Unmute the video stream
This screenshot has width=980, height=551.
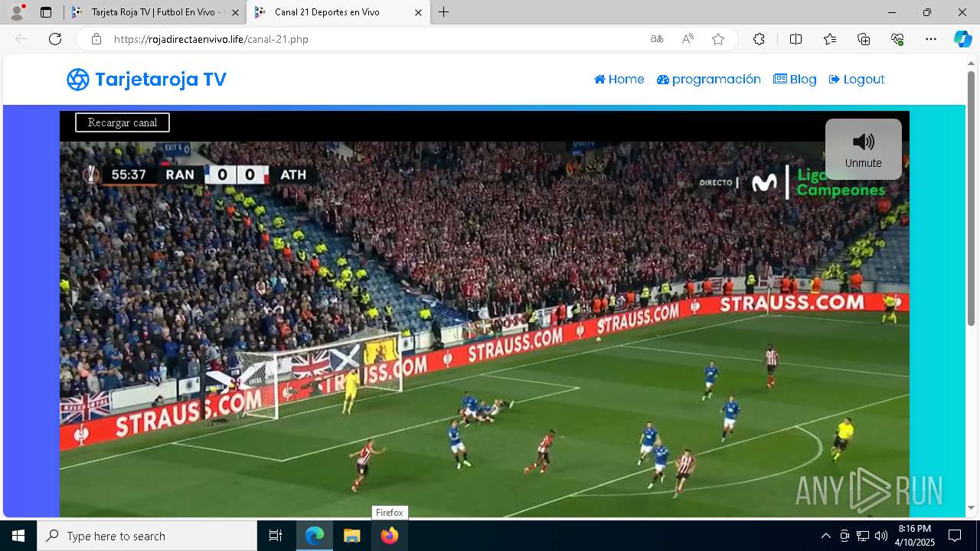tap(863, 149)
